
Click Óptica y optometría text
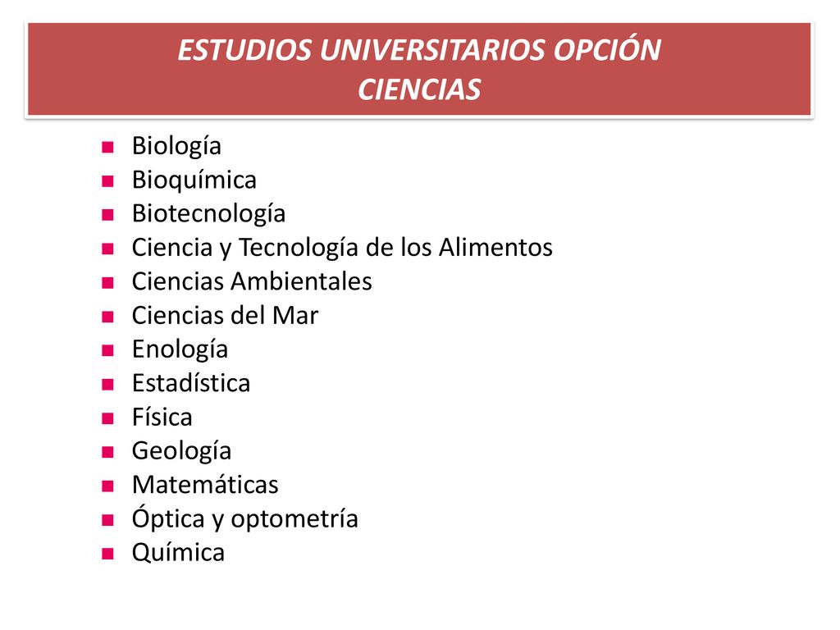[x=244, y=518]
